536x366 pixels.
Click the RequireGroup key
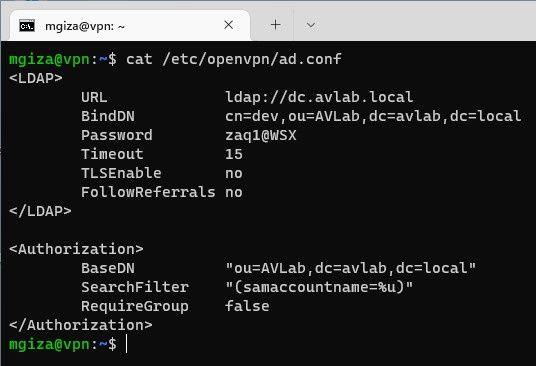(135, 307)
